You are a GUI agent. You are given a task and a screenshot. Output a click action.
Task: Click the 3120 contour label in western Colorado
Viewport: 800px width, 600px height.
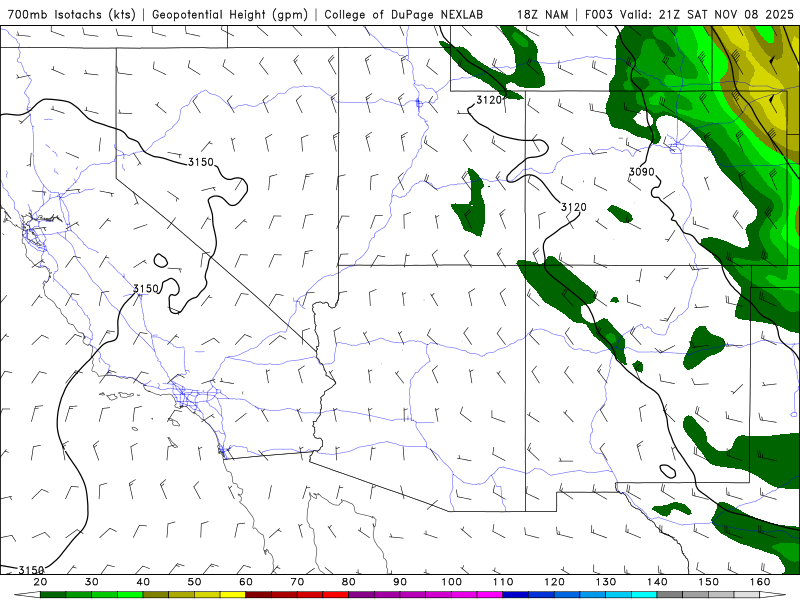click(573, 207)
